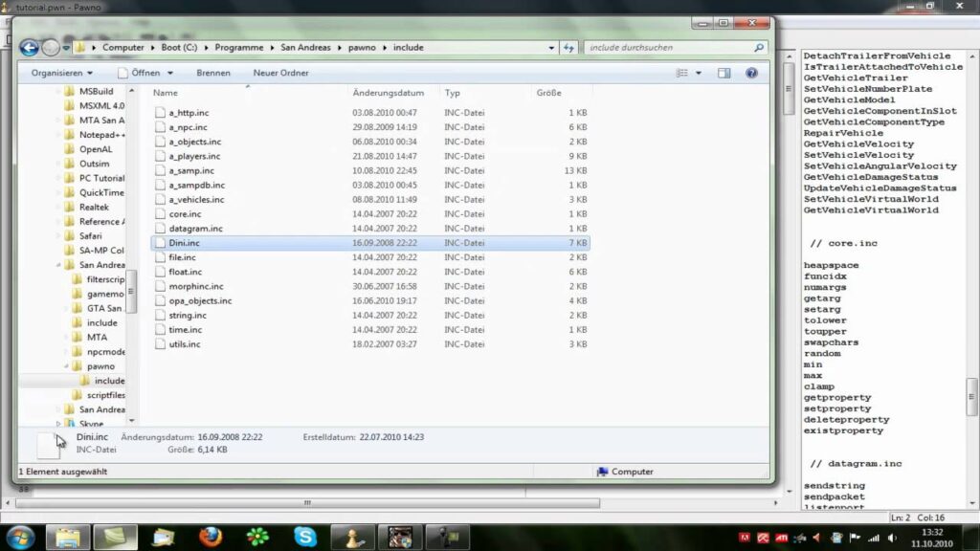Screen dimensions: 980x551
Task: Click the address bar history dropdown arrow
Action: tap(551, 48)
